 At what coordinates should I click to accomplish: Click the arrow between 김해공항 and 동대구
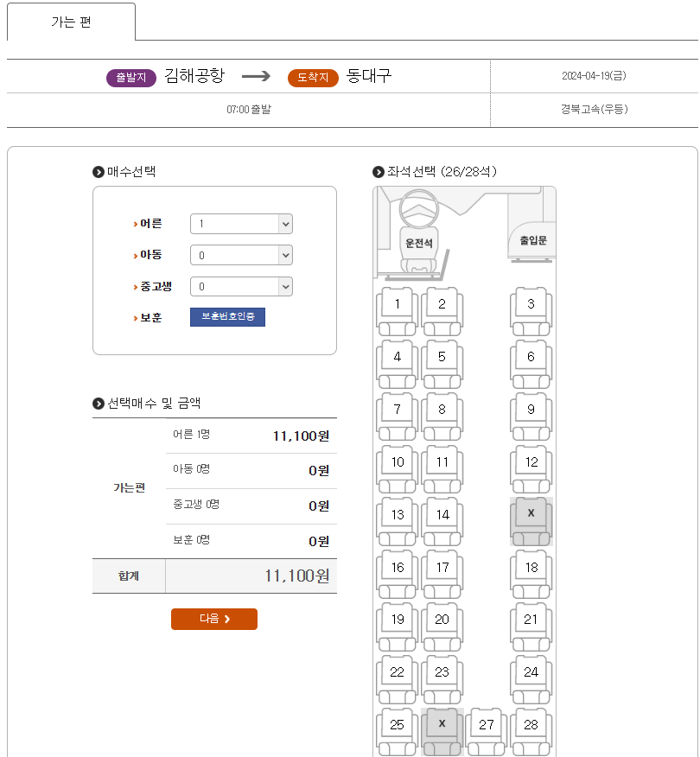[256, 76]
